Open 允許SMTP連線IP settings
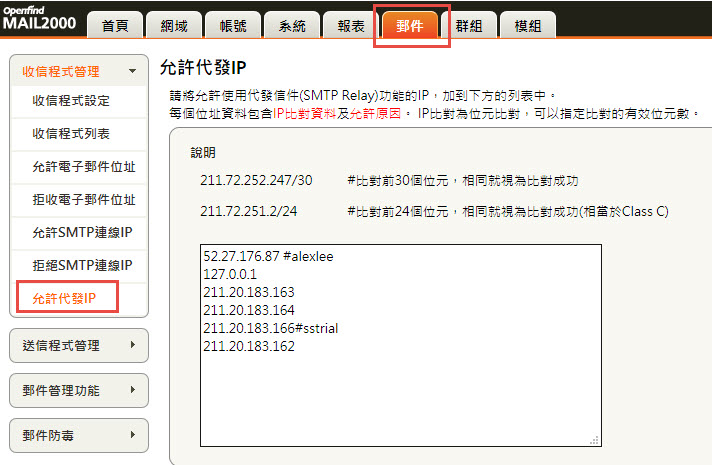The width and height of the screenshot is (712, 465). [82, 232]
